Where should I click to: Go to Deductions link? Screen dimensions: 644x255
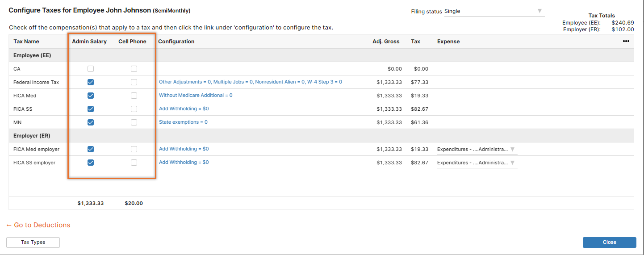point(38,225)
